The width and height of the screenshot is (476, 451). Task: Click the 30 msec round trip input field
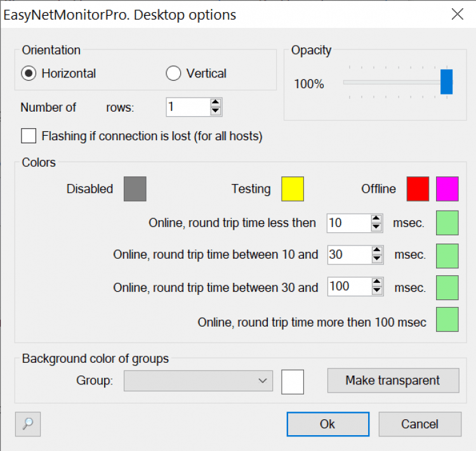348,254
